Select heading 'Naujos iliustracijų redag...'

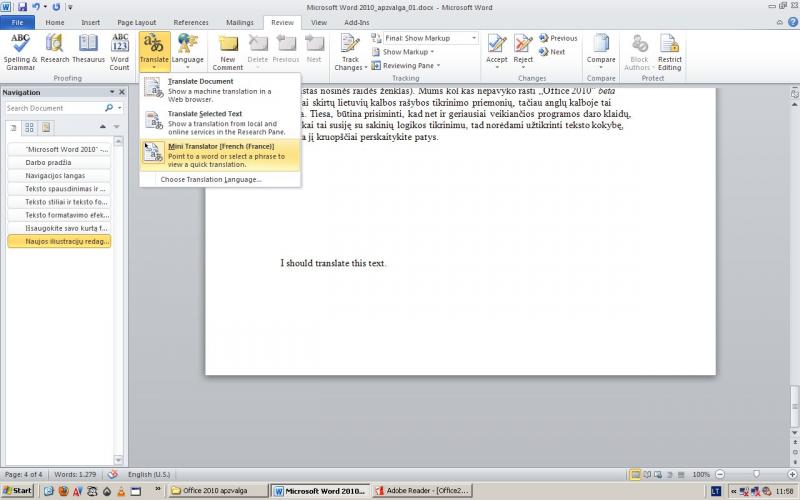coord(59,241)
